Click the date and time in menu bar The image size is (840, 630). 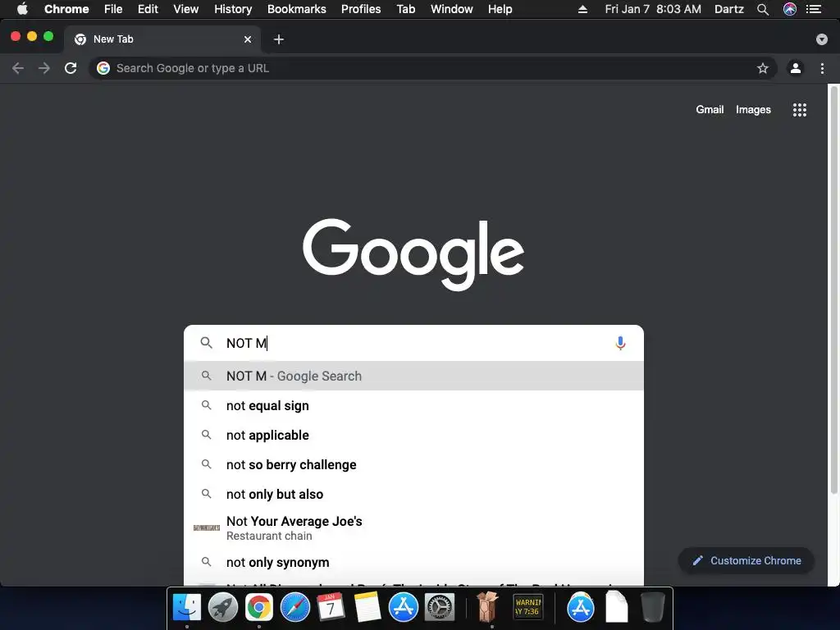(653, 9)
